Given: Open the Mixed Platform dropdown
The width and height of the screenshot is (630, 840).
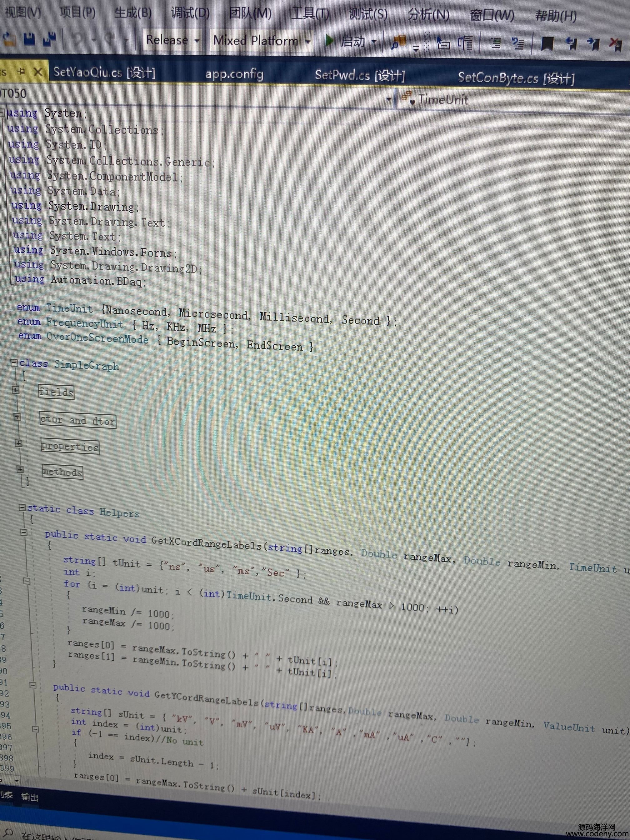Looking at the screenshot, I should click(x=262, y=41).
